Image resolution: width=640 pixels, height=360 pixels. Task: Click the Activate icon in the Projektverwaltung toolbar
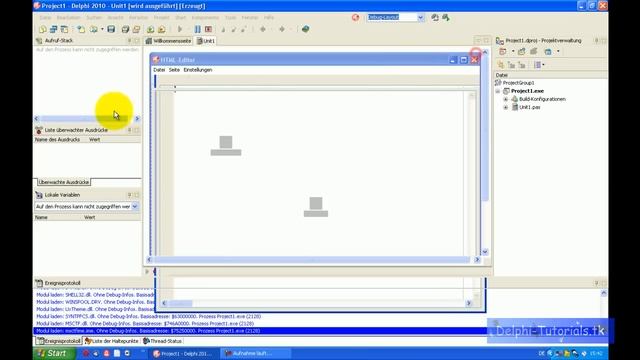tap(503, 52)
